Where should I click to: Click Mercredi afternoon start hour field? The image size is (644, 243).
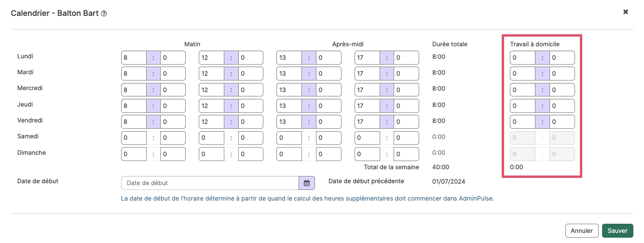(289, 90)
